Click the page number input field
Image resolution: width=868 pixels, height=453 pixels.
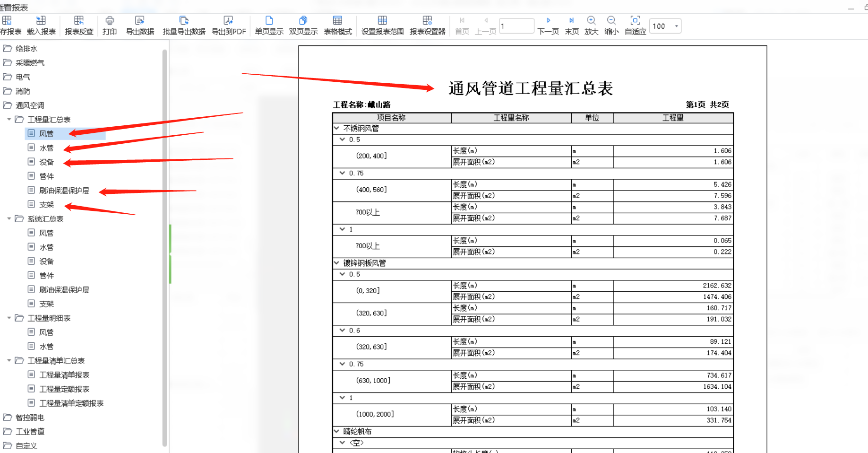516,26
